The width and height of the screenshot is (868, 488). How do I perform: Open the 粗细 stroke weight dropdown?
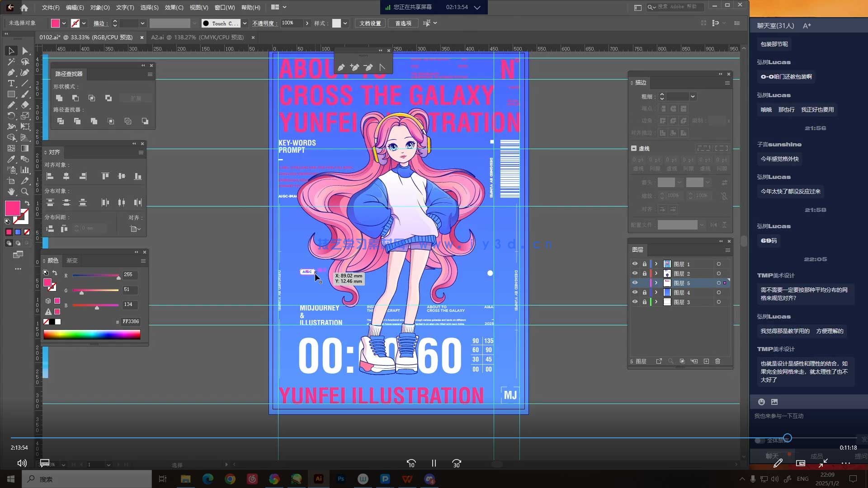click(x=693, y=97)
